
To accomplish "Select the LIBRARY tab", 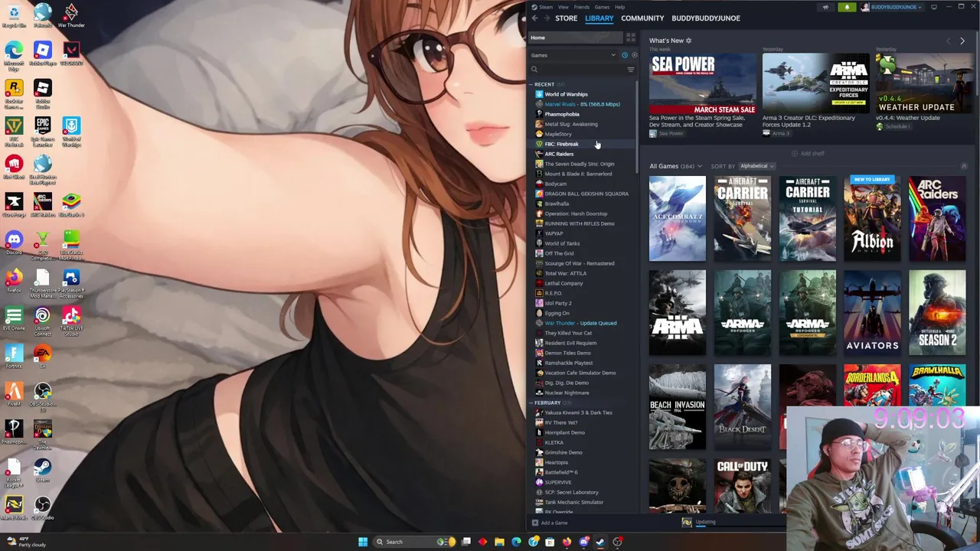I will (599, 18).
